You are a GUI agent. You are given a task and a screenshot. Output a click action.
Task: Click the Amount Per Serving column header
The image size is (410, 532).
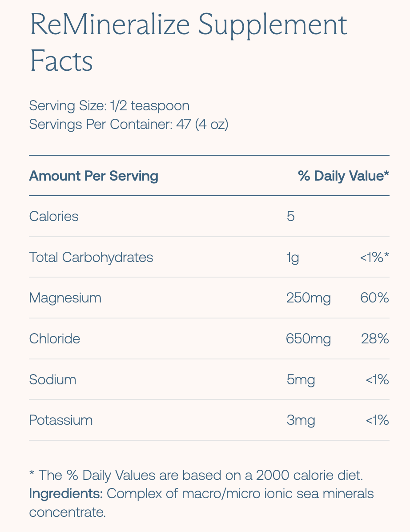point(93,176)
